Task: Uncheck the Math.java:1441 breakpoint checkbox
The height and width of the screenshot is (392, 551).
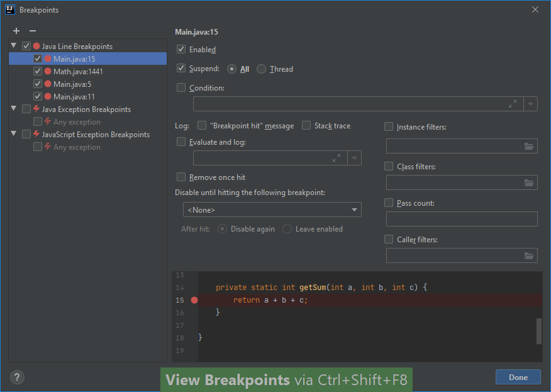Action: [38, 71]
